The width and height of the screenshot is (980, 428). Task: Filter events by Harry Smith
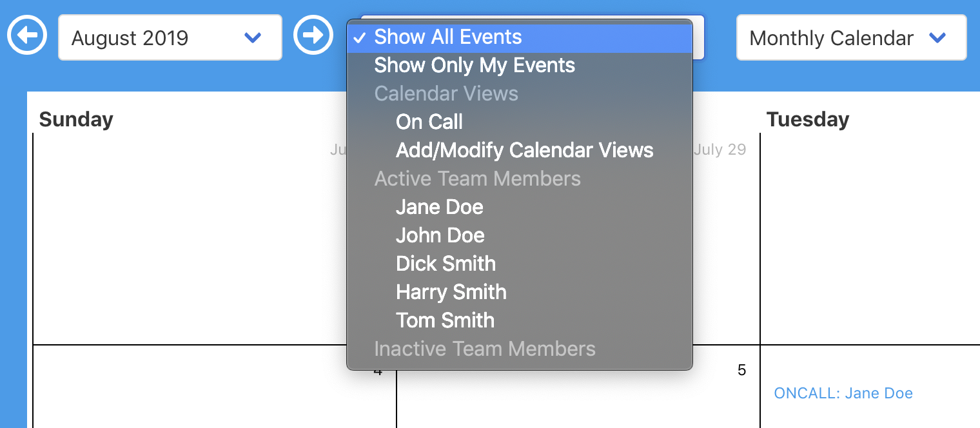click(451, 293)
